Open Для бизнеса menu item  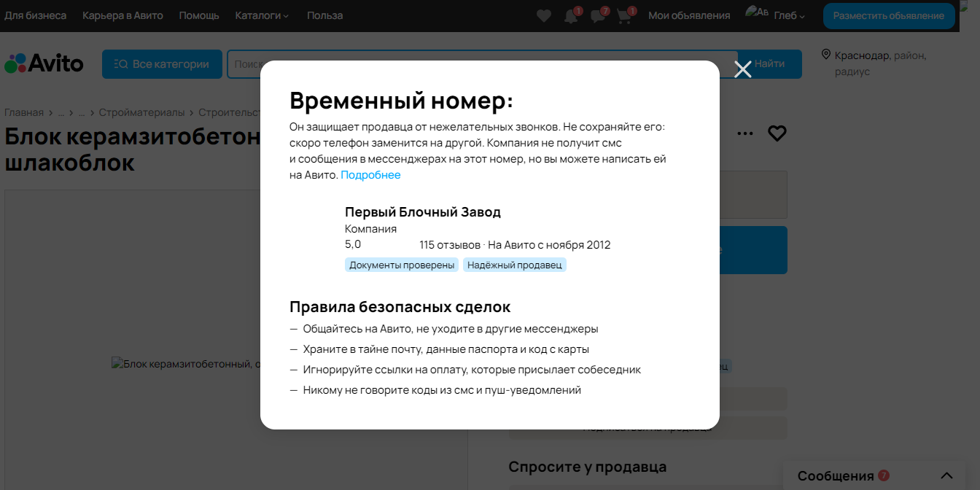(x=35, y=15)
